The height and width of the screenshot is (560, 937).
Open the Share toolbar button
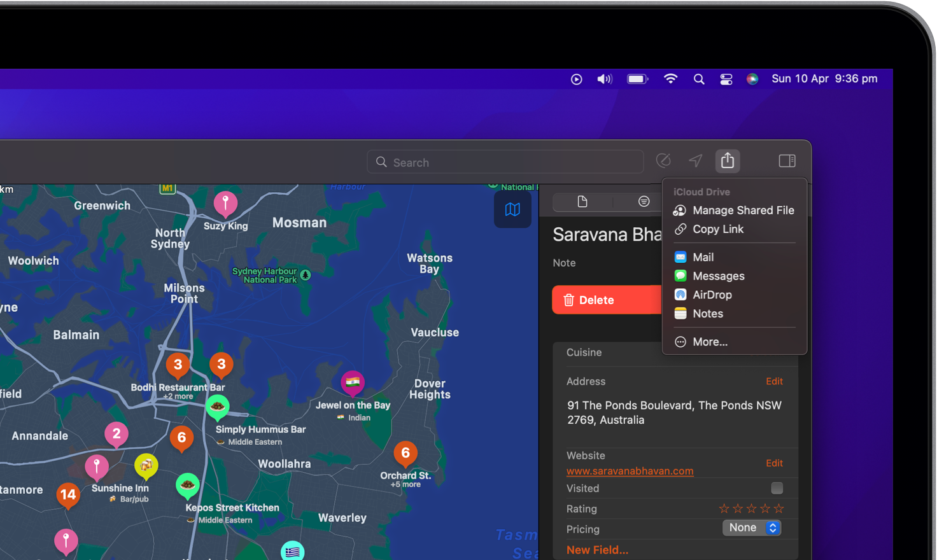(728, 161)
